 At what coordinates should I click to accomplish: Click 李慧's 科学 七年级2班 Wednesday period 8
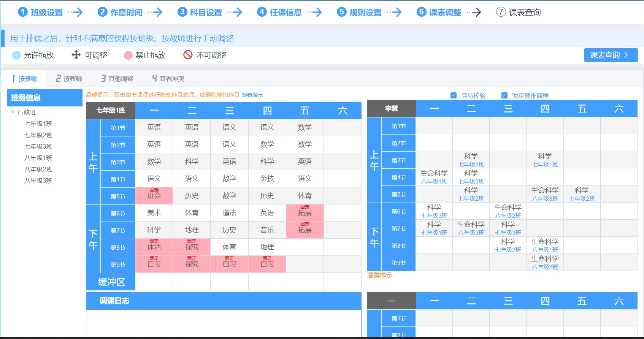tap(508, 246)
